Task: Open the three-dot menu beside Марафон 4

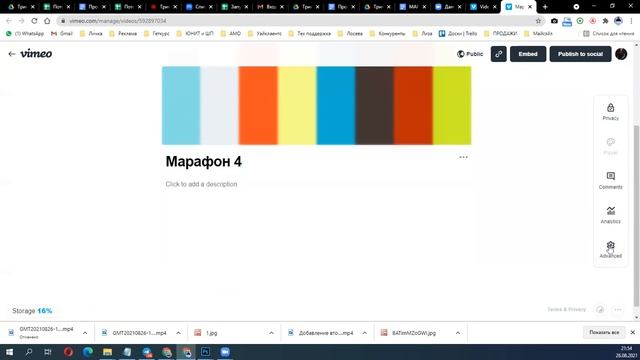Action: [463, 157]
